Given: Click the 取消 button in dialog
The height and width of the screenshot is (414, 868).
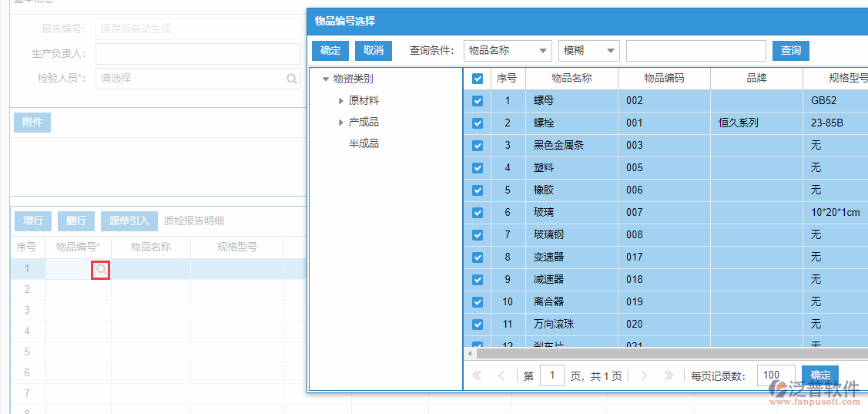Looking at the screenshot, I should click(374, 51).
